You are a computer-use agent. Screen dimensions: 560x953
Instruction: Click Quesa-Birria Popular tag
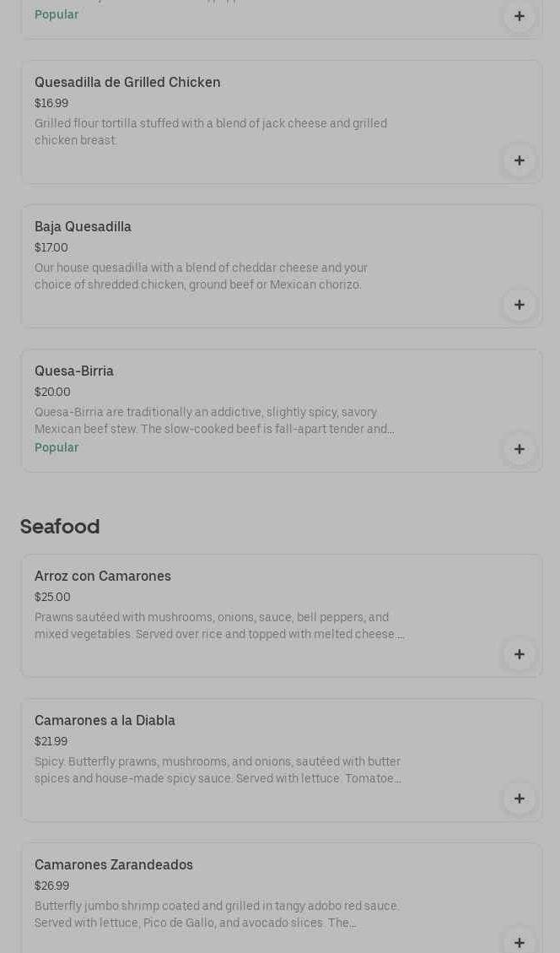click(x=57, y=448)
